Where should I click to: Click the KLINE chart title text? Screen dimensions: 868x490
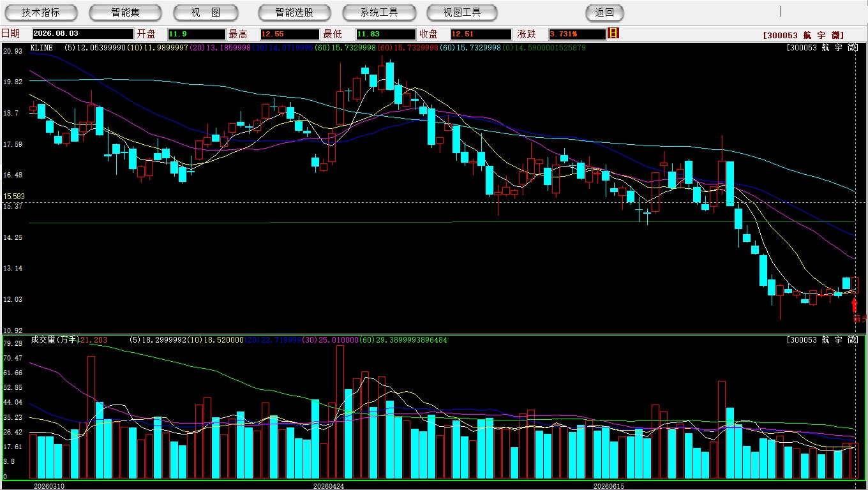click(x=41, y=48)
